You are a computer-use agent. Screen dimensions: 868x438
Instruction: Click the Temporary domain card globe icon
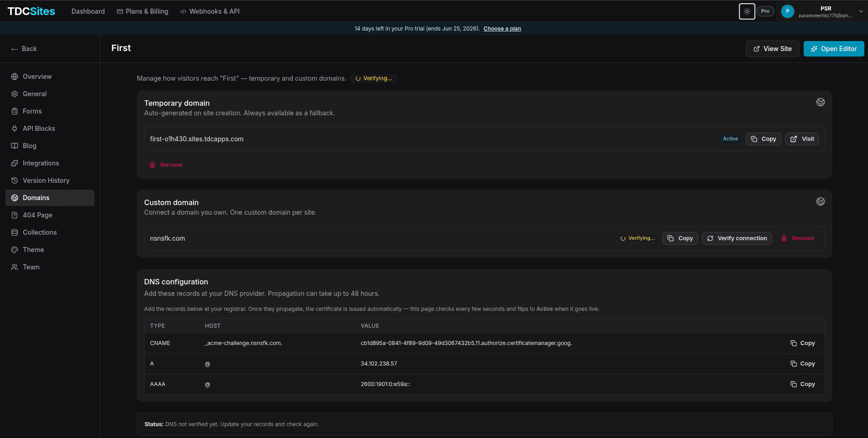(820, 102)
